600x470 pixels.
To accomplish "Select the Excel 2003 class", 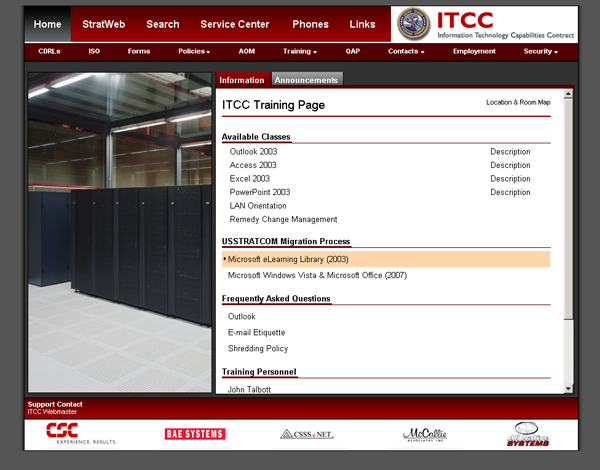I will [249, 178].
